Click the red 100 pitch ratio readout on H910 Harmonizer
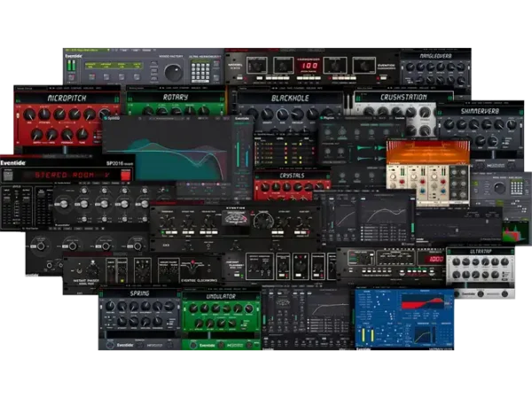The image size is (532, 399). click(309, 65)
